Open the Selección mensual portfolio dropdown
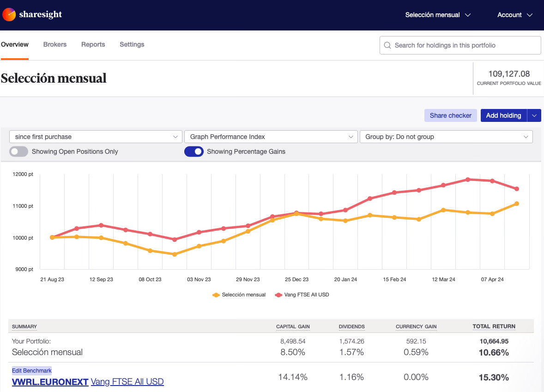Screen dimensions: 544x392 438,15
